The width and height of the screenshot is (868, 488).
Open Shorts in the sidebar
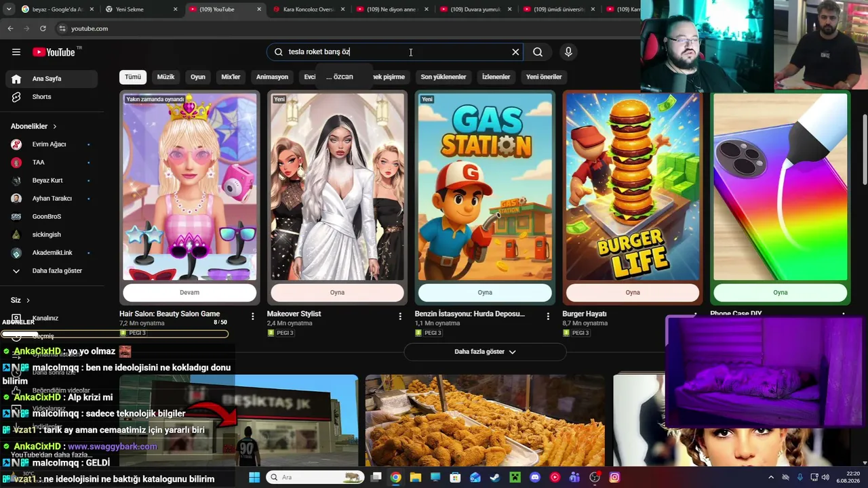(x=52, y=97)
